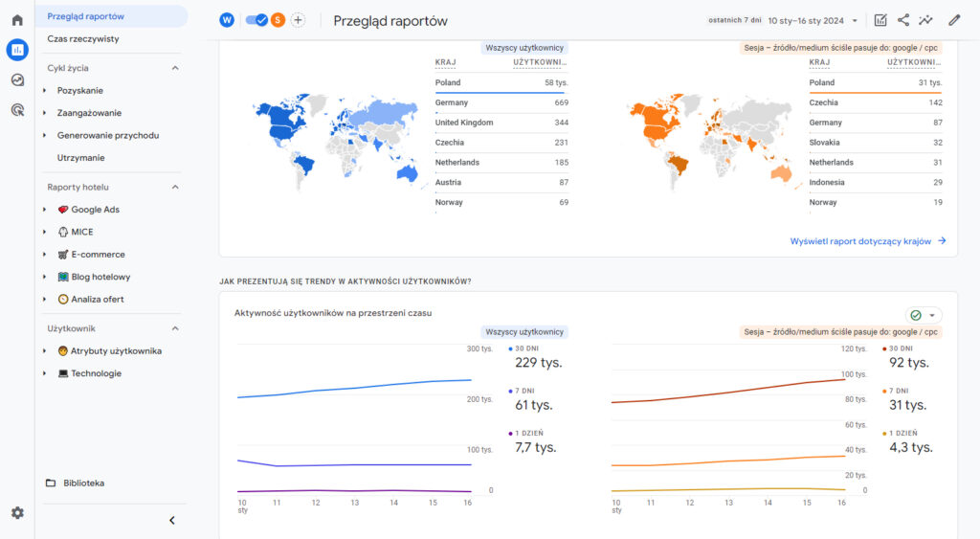
Task: Click the plus icon to add comparison
Action: pyautogui.click(x=298, y=20)
